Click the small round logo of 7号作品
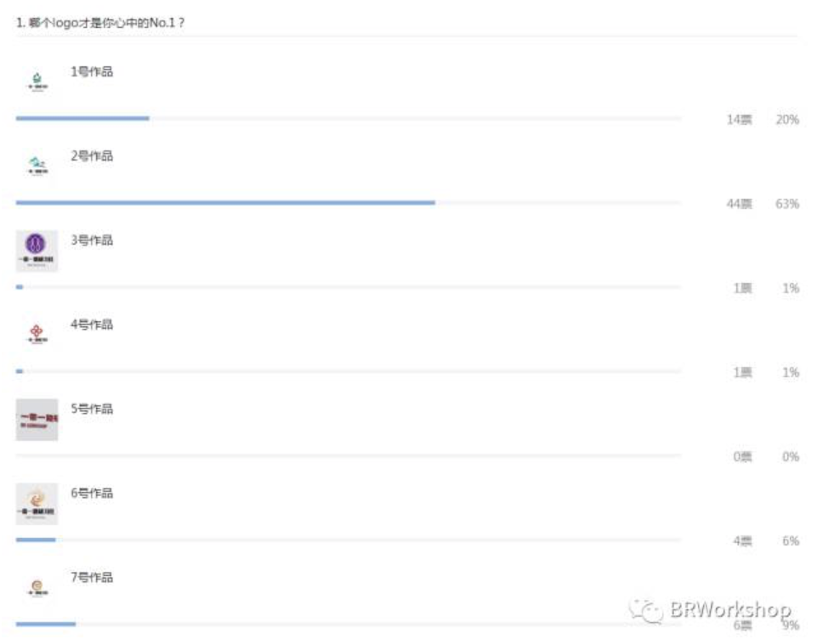Image resolution: width=823 pixels, height=644 pixels. point(37,588)
